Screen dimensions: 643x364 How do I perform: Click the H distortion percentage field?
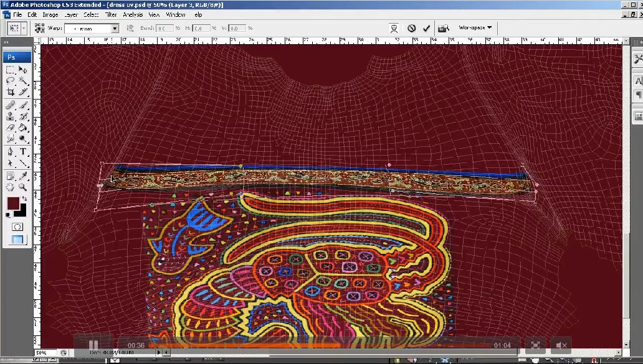[x=201, y=28]
